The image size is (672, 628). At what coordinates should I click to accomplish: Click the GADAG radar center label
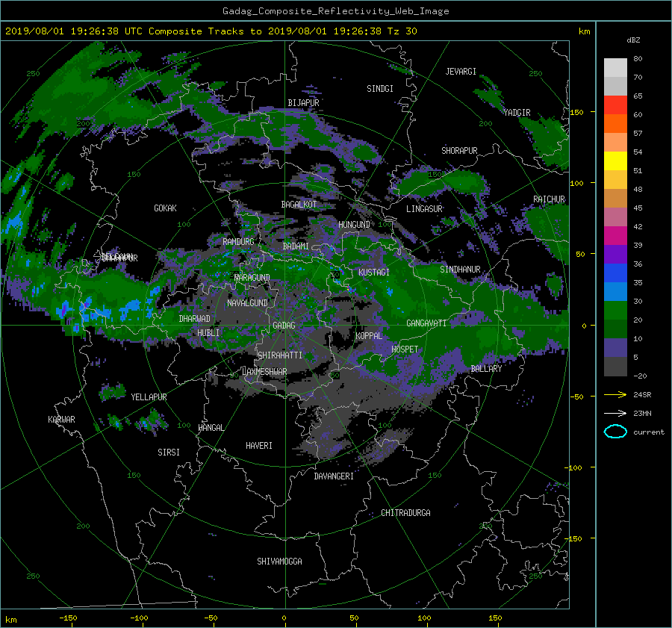(x=284, y=326)
